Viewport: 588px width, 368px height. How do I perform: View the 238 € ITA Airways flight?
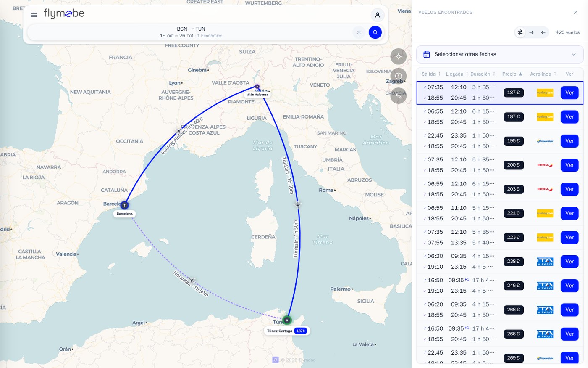[x=570, y=262]
